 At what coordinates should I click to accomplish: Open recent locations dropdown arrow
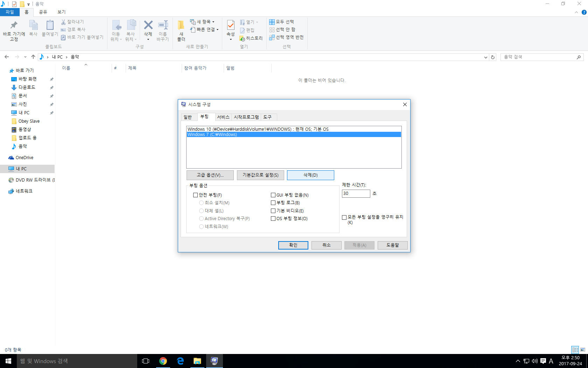click(25, 57)
